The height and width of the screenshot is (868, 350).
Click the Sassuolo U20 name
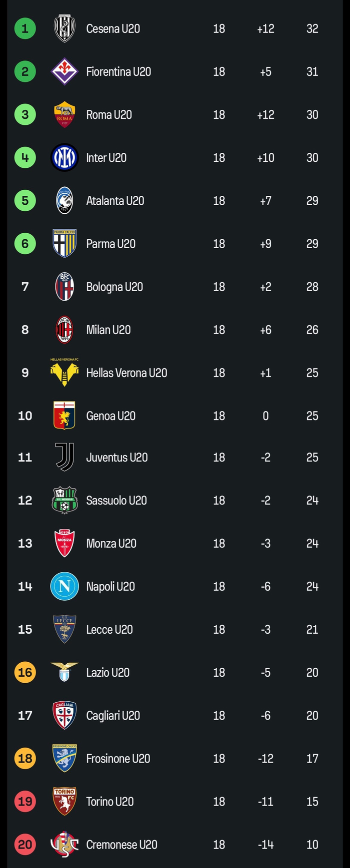116,500
